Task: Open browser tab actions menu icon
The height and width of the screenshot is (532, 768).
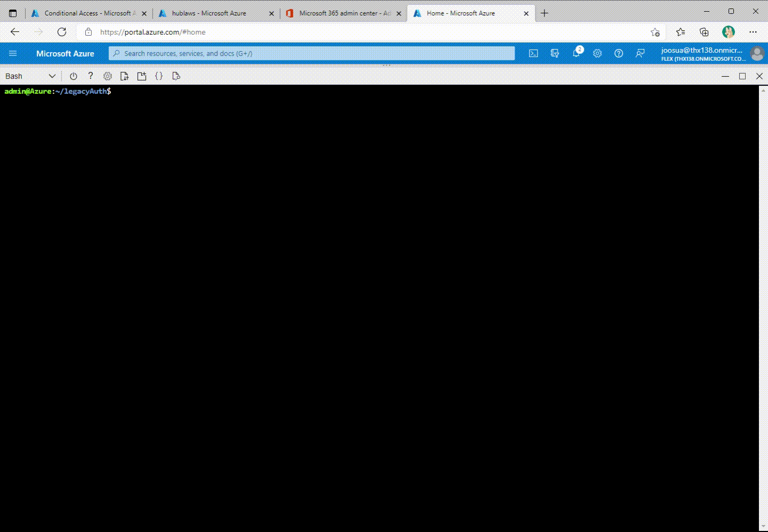Action: pyautogui.click(x=13, y=13)
